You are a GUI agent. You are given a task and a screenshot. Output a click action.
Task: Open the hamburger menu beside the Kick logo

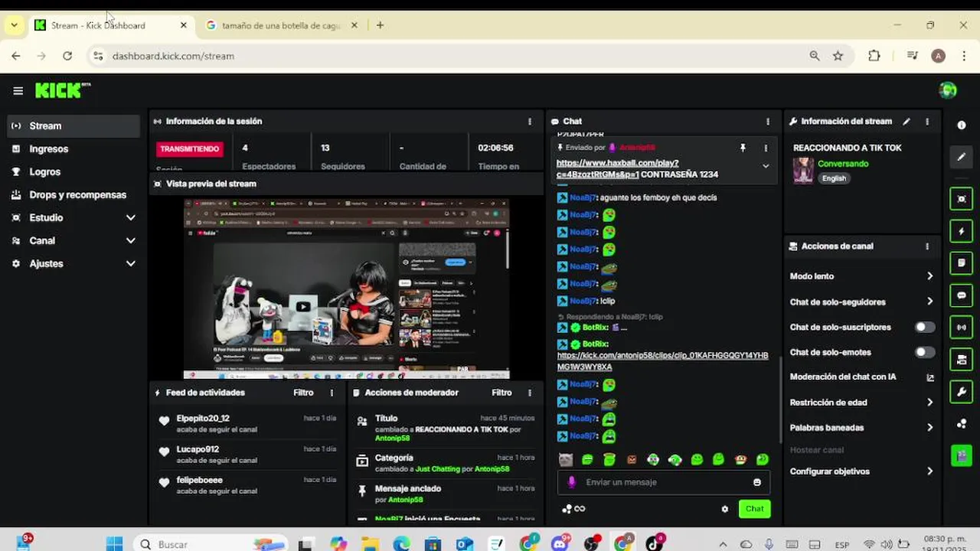click(18, 91)
